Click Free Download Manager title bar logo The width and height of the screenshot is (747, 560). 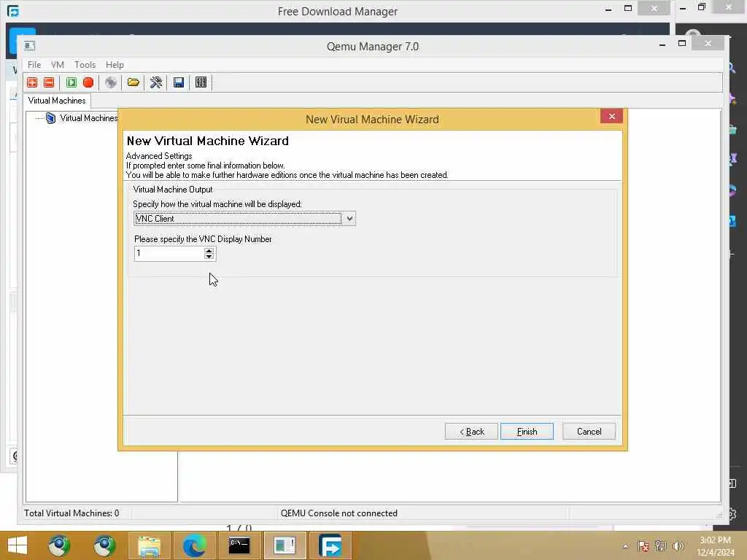pyautogui.click(x=13, y=10)
